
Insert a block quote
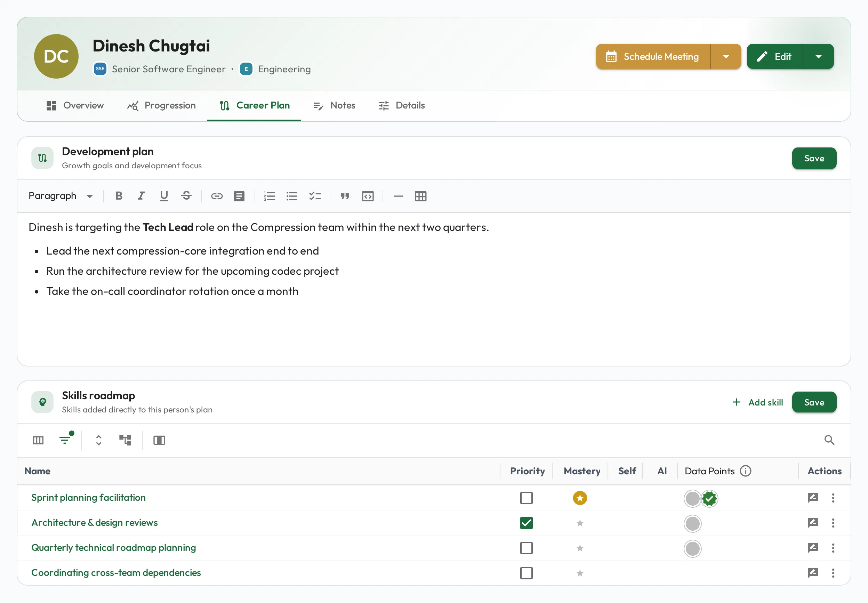pos(345,196)
